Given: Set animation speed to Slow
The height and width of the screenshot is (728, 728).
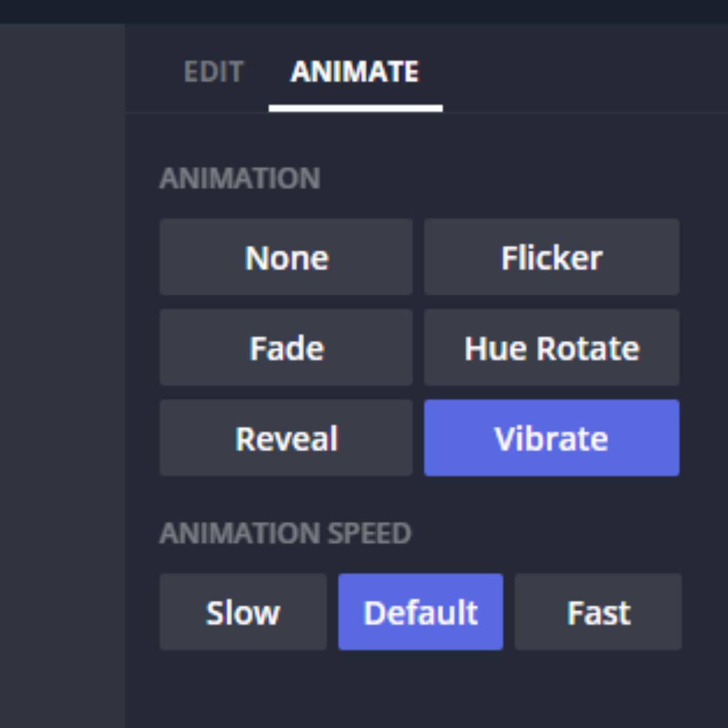Looking at the screenshot, I should (x=243, y=612).
